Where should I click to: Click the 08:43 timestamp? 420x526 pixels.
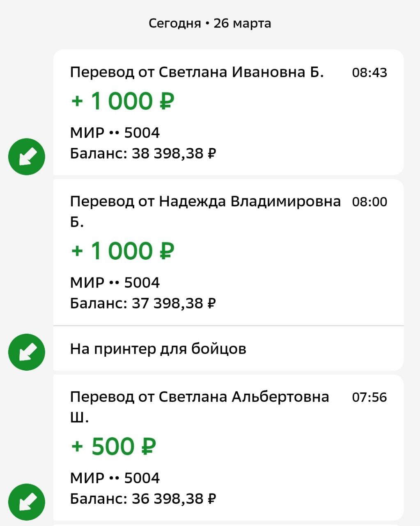(x=370, y=73)
